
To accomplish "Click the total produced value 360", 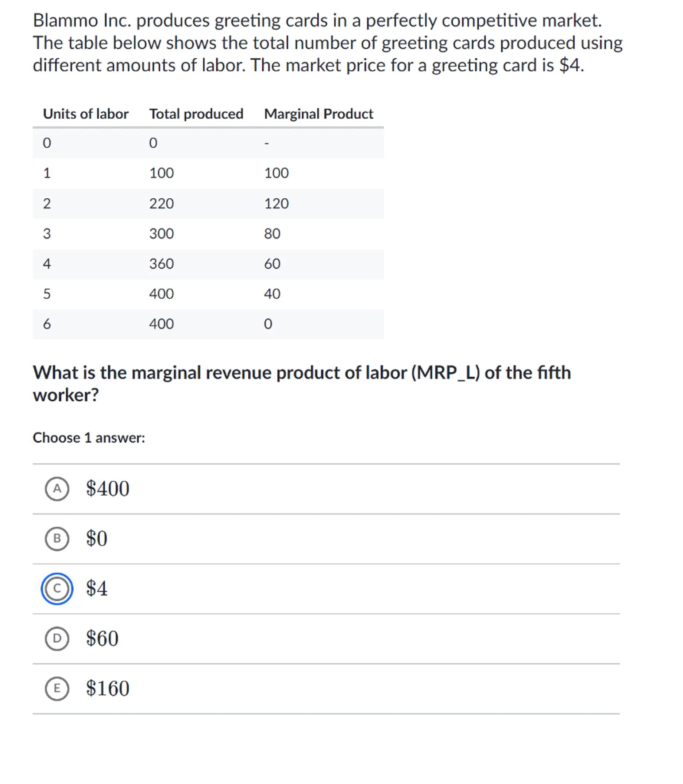I will (x=161, y=264).
